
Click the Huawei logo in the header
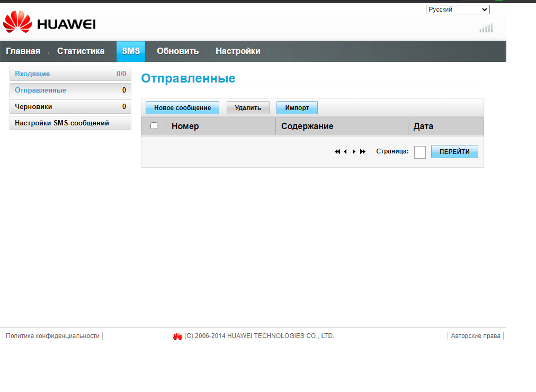coord(49,23)
